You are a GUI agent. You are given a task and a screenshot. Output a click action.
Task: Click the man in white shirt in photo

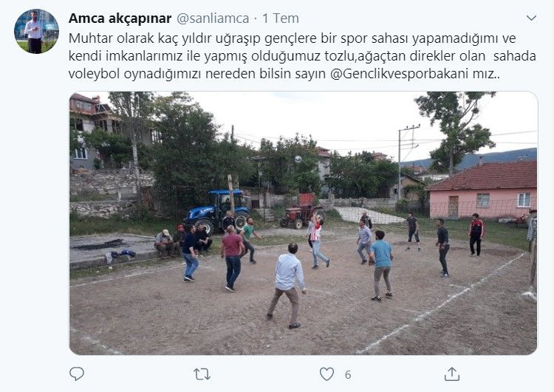point(287,285)
